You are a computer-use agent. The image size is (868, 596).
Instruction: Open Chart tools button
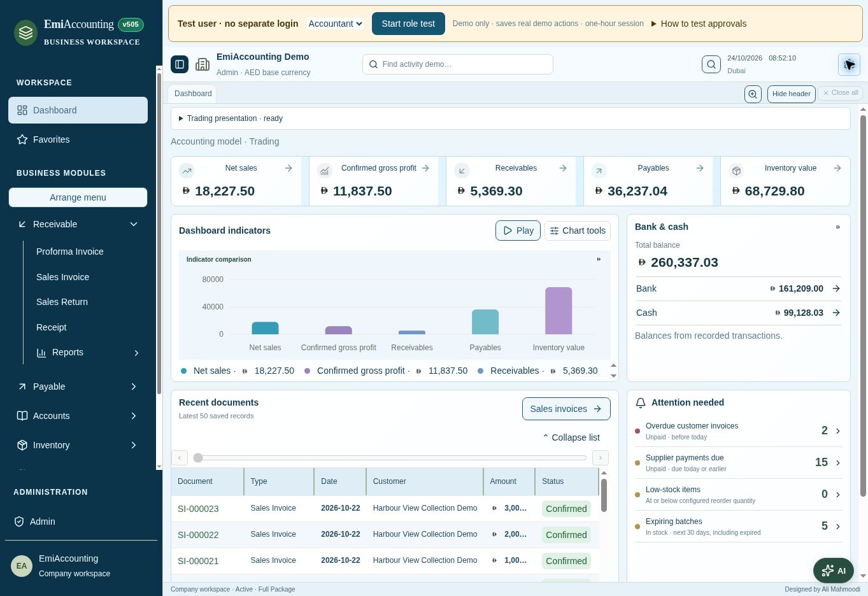(x=578, y=231)
